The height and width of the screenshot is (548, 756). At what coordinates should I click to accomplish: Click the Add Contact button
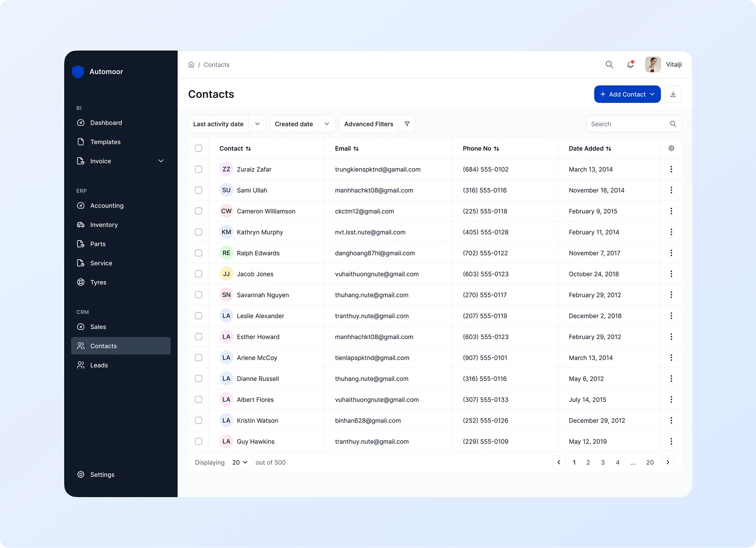[627, 94]
